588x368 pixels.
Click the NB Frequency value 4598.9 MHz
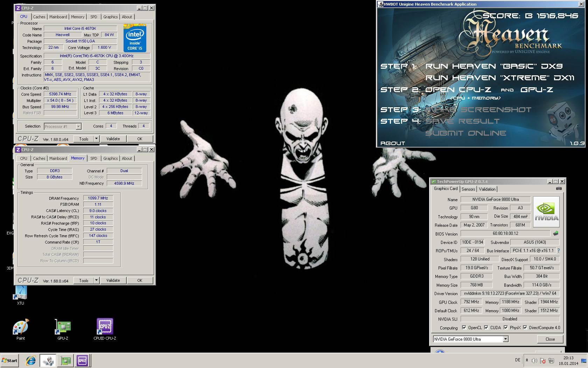(124, 183)
